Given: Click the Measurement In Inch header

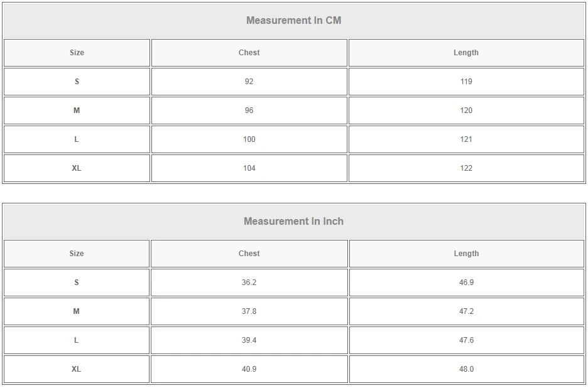Looking at the screenshot, I should (293, 221).
